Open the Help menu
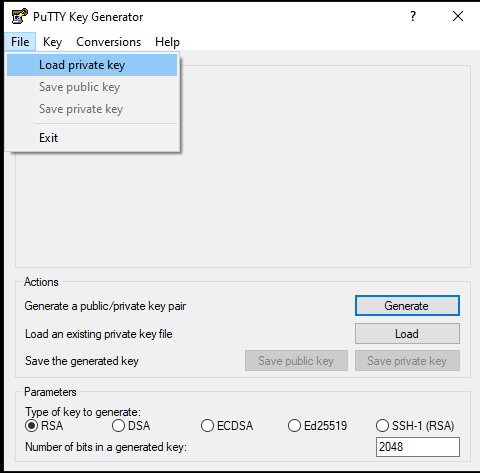480x473 pixels. [x=167, y=42]
